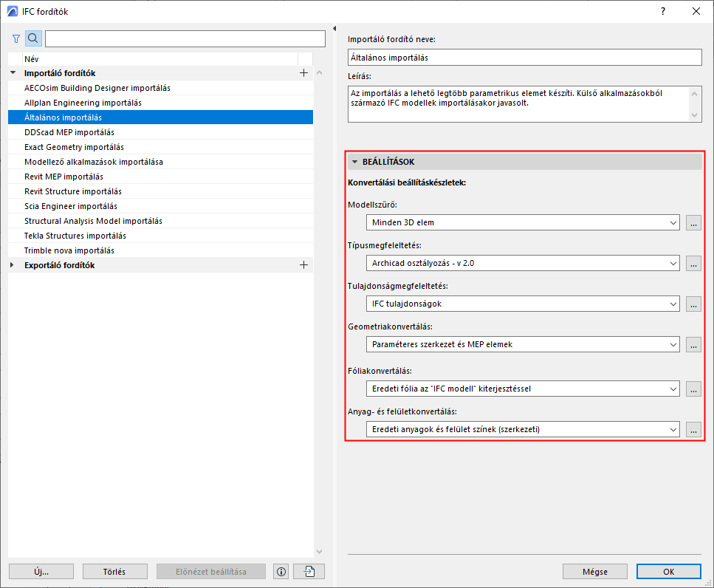The height and width of the screenshot is (588, 714).
Task: Expand the Exportáló fordítók group
Action: [13, 265]
